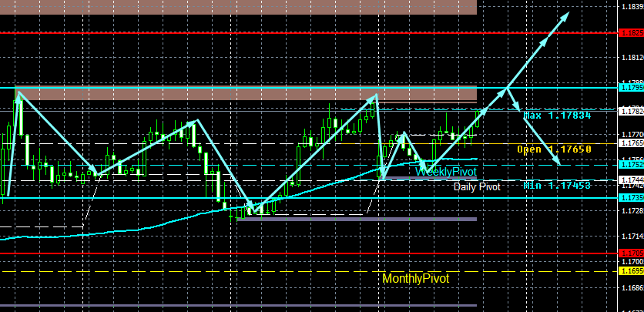Screen dimensions: 644x312
Task: Select the purple support bar below 1.1728
Action: tap(357, 220)
